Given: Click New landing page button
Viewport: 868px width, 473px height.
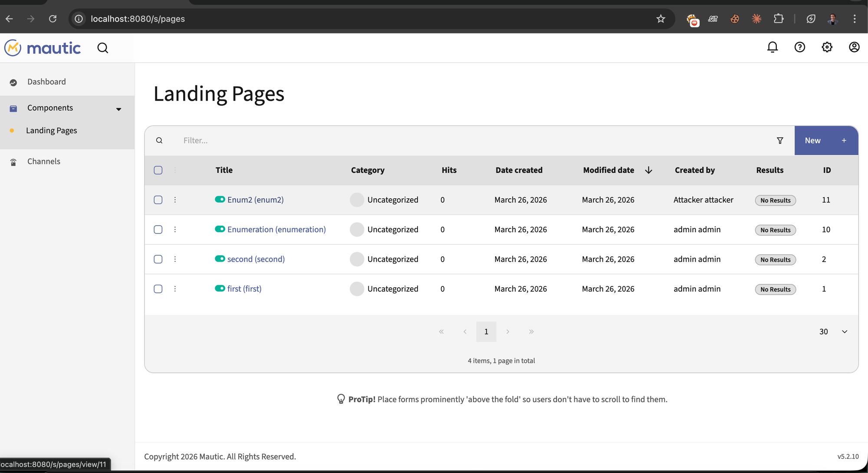Looking at the screenshot, I should pos(826,141).
